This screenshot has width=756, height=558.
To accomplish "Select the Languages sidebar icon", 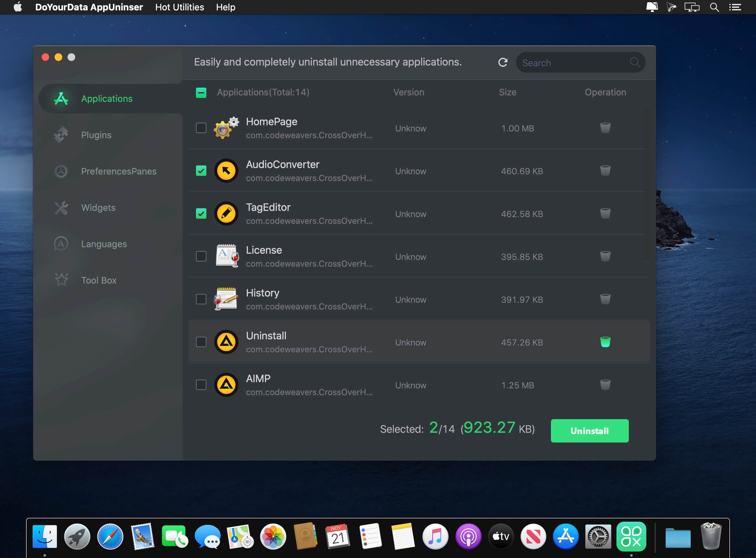I will (x=61, y=244).
